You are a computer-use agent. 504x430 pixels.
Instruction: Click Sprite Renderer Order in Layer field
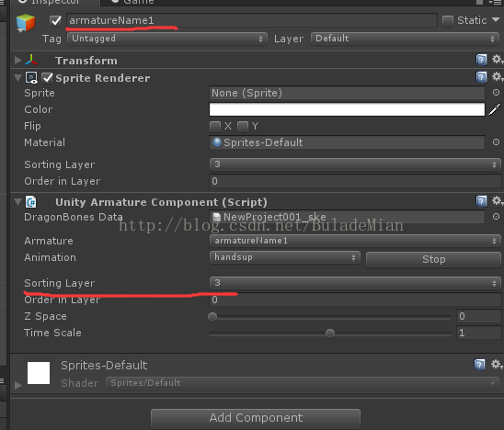coord(355,181)
